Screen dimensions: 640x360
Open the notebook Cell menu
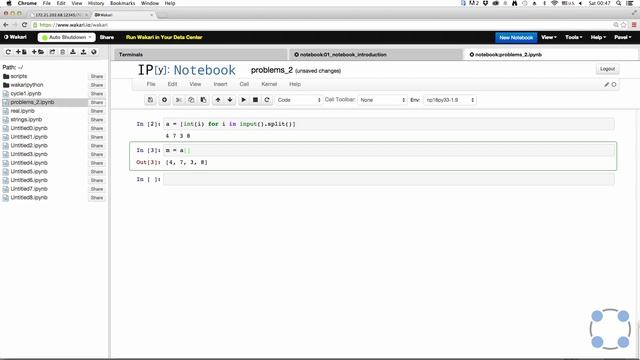pyautogui.click(x=244, y=84)
